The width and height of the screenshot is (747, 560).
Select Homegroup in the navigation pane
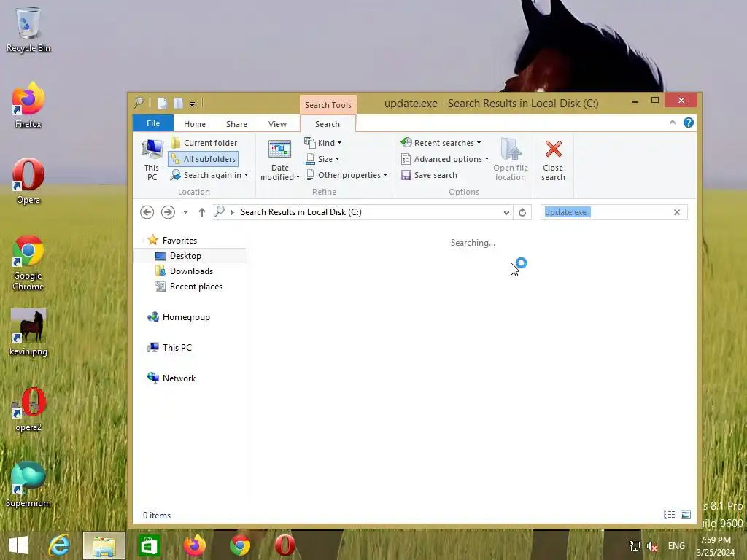point(179,317)
